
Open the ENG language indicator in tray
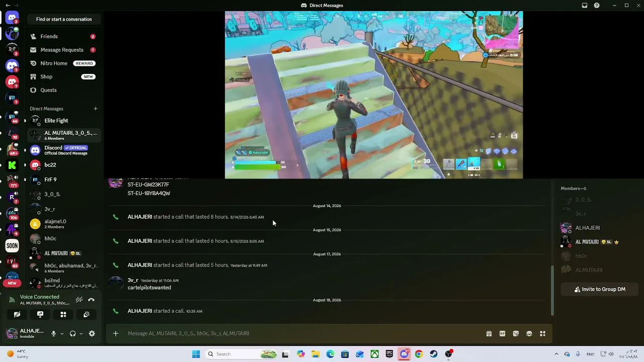590,354
